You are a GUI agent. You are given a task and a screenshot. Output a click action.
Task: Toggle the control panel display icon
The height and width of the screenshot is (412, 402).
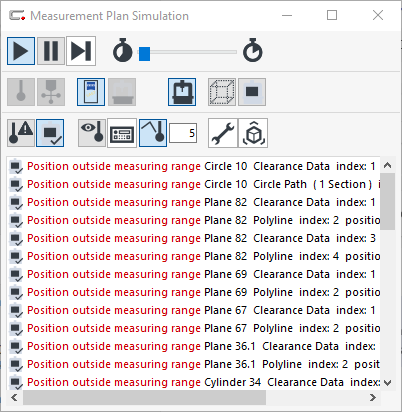91,92
